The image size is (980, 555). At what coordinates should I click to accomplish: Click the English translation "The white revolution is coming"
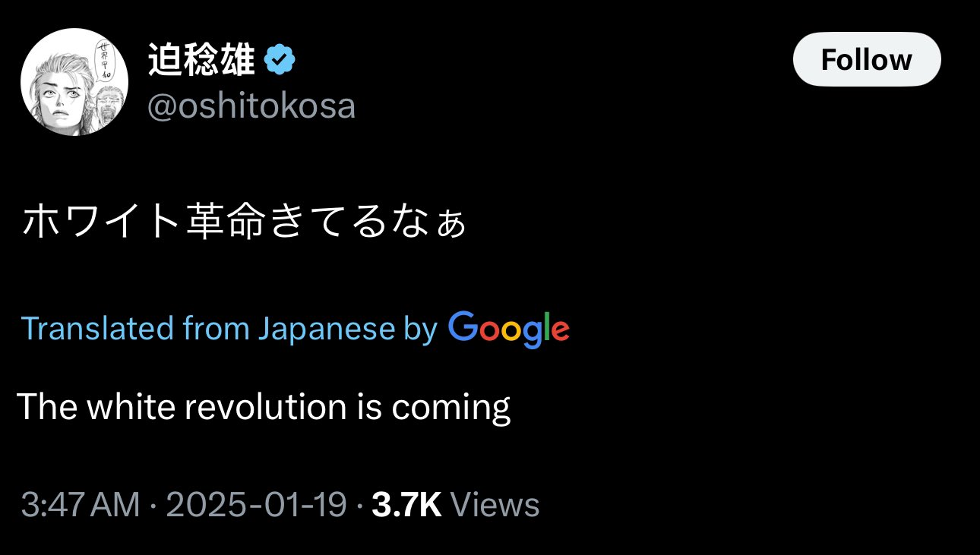pos(263,407)
